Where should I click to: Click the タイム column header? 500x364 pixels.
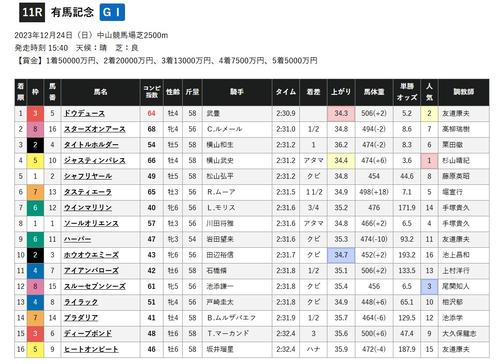tap(286, 92)
